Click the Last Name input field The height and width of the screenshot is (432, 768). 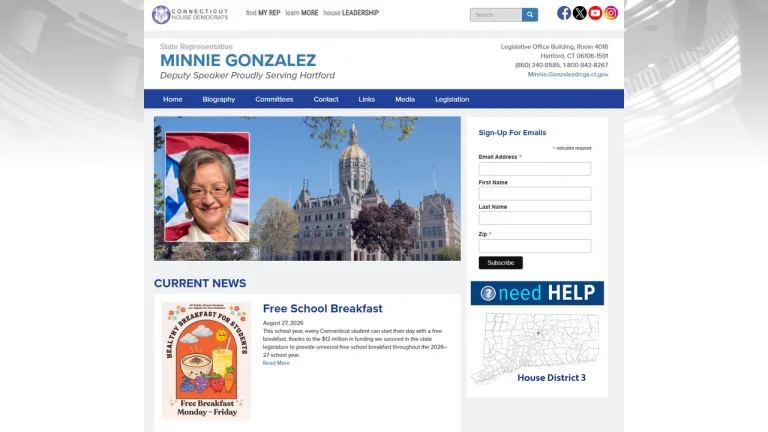534,218
